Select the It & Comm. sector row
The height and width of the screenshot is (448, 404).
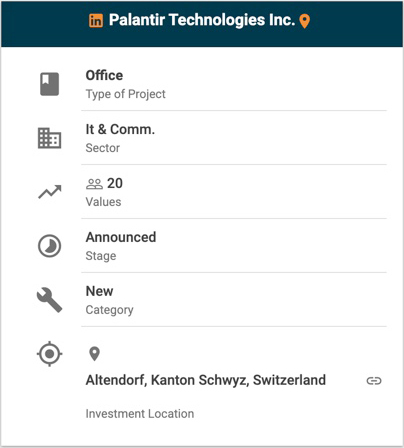[234, 138]
